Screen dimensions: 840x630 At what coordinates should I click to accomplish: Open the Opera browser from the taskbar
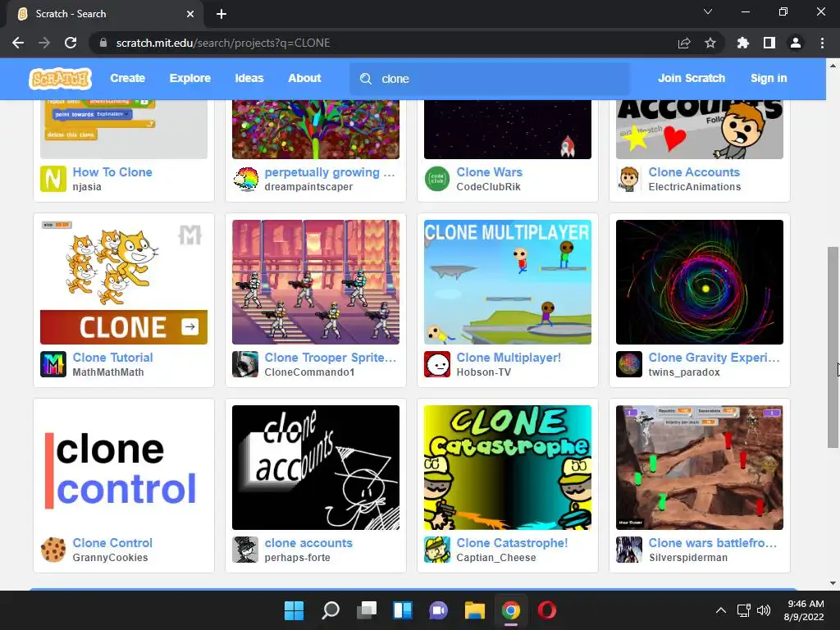(x=547, y=610)
